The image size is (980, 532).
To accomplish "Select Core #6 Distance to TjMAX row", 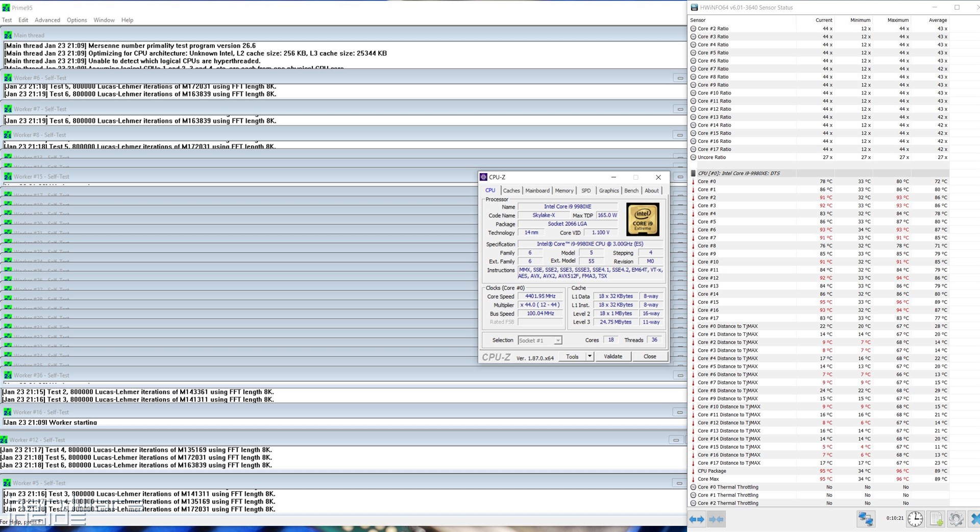I will tap(819, 374).
